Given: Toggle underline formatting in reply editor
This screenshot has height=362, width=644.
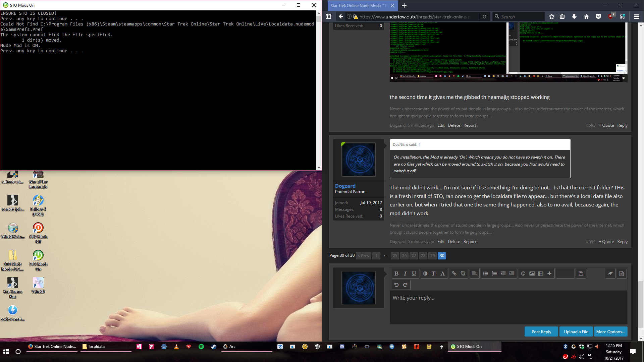Looking at the screenshot, I should tap(414, 274).
